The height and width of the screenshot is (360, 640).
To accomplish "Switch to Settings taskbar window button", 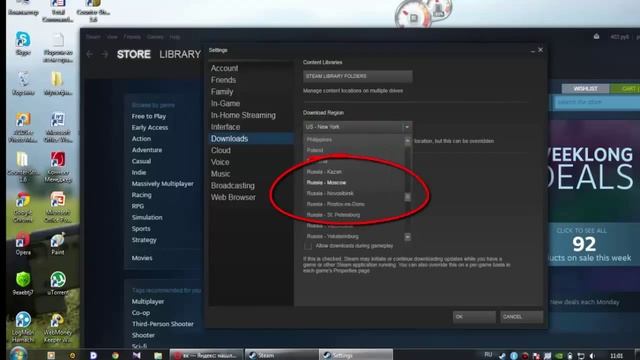I will click(x=355, y=355).
